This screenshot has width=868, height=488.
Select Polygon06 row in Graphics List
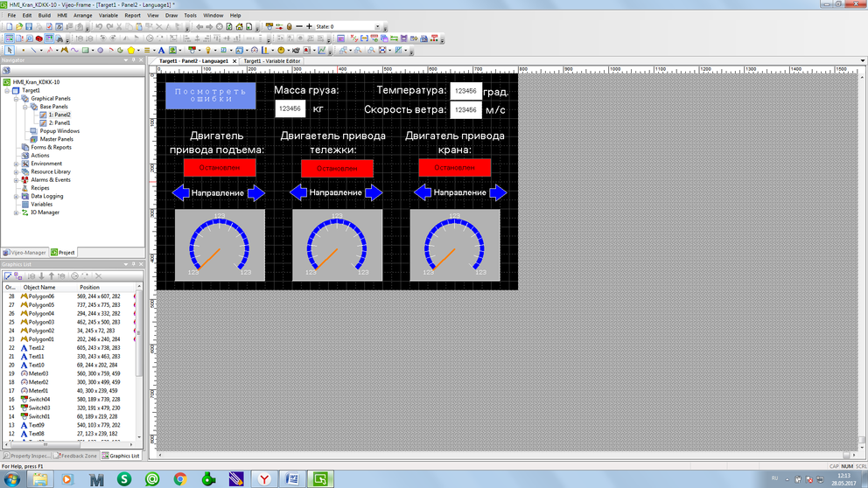(69, 296)
